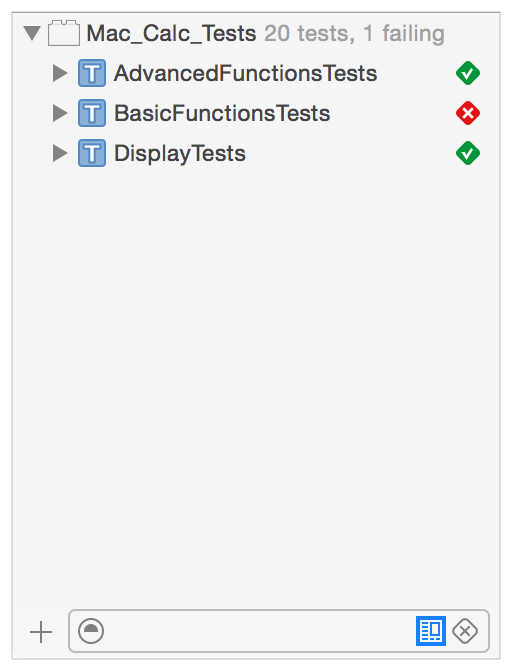Click the DisplayTests class T icon

[92, 153]
